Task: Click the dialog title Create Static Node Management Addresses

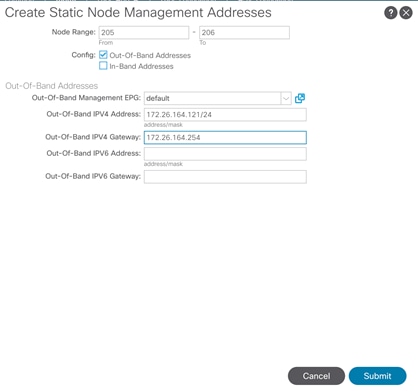Action: tap(138, 13)
